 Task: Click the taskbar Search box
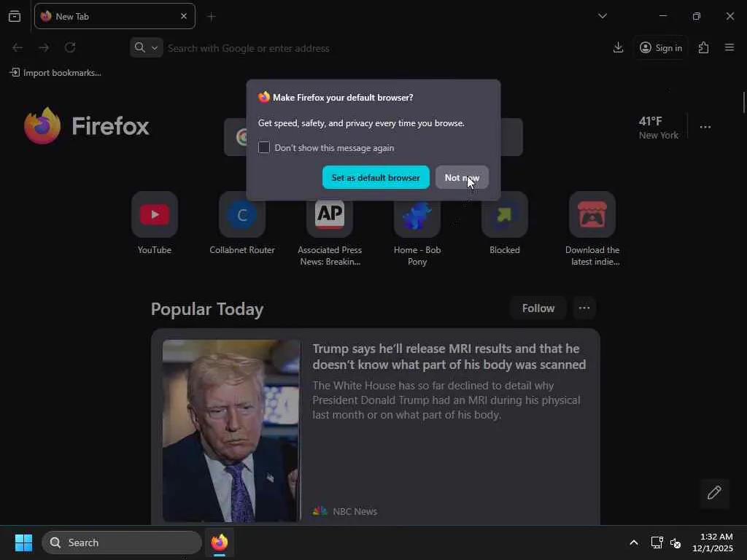coord(122,542)
